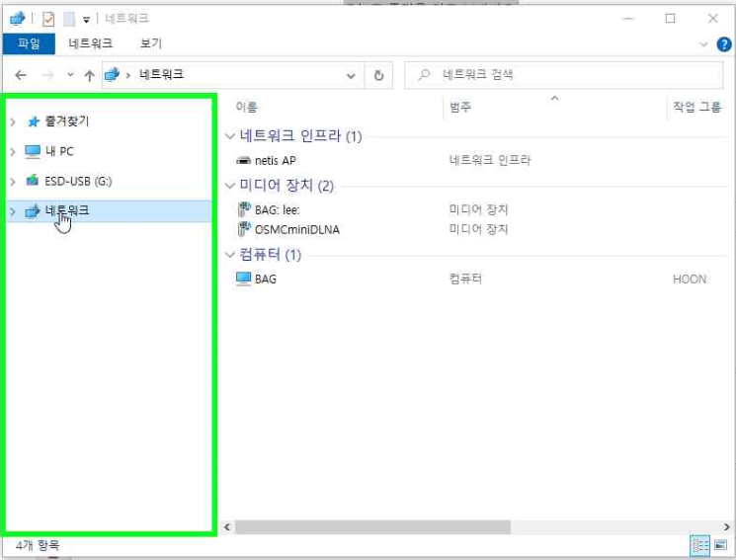736x560 pixels.
Task: Click the 4개 항목 status text
Action: [38, 545]
